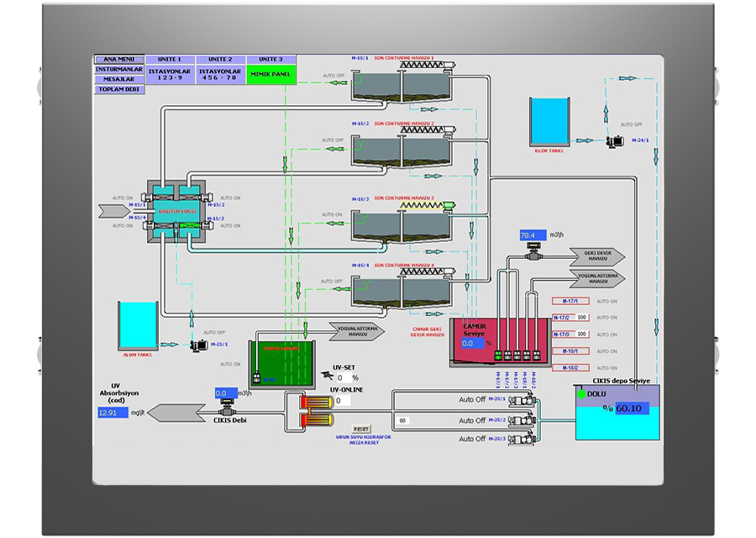Screen dimensions: 756x538
Task: Switch to the UNITE 3 tab
Action: click(271, 60)
